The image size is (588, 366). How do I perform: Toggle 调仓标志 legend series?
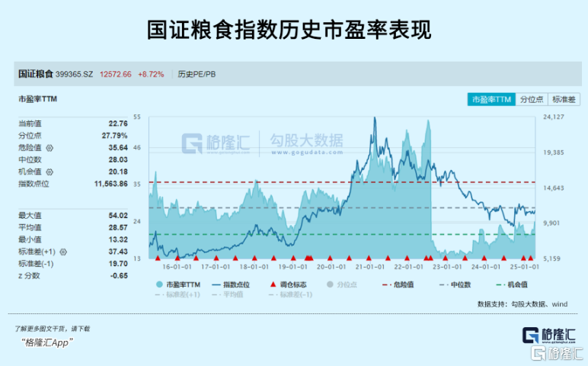coord(288,284)
